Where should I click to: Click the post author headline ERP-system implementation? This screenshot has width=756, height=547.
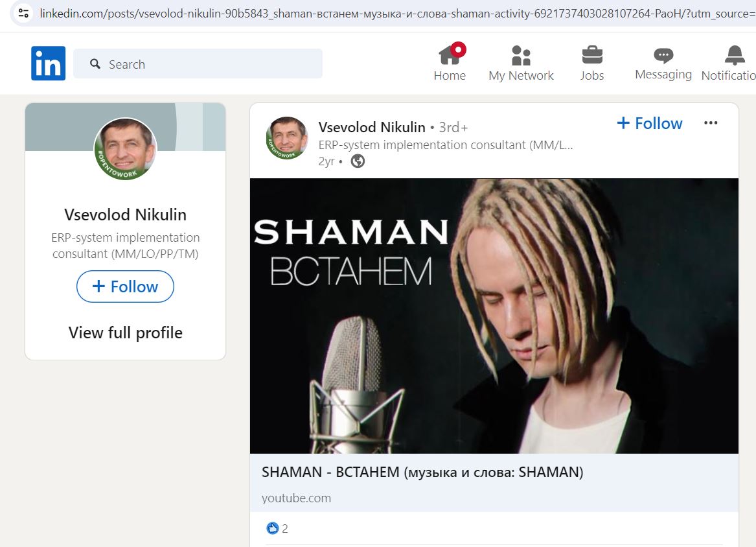pos(446,145)
